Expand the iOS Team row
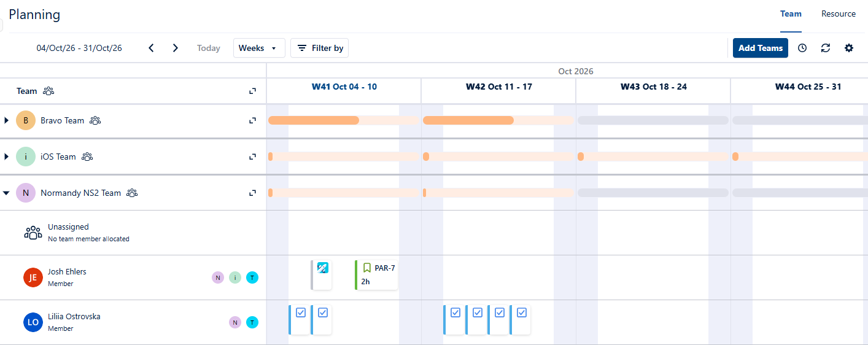Viewport: 868px width, 345px height. point(6,157)
